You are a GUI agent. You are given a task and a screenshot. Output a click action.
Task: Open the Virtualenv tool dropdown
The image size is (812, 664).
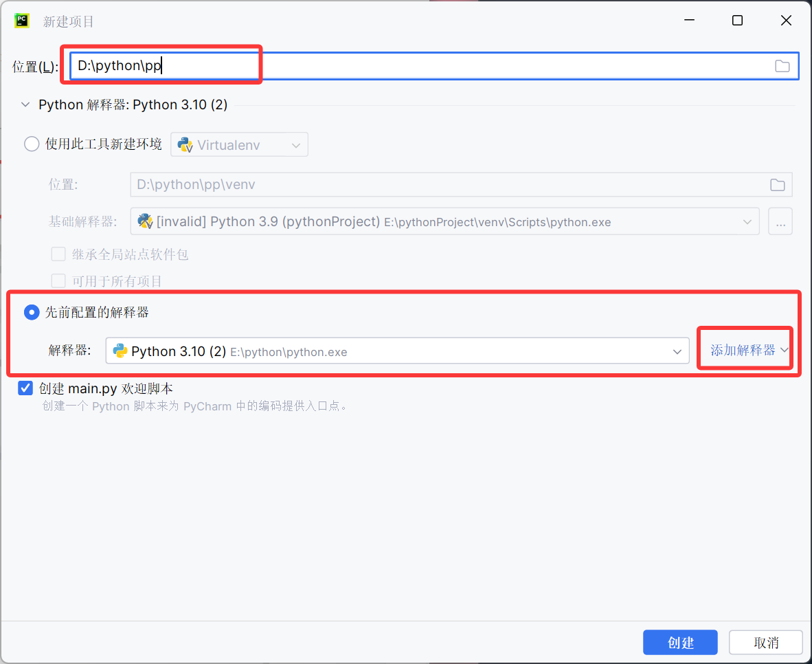pos(239,144)
